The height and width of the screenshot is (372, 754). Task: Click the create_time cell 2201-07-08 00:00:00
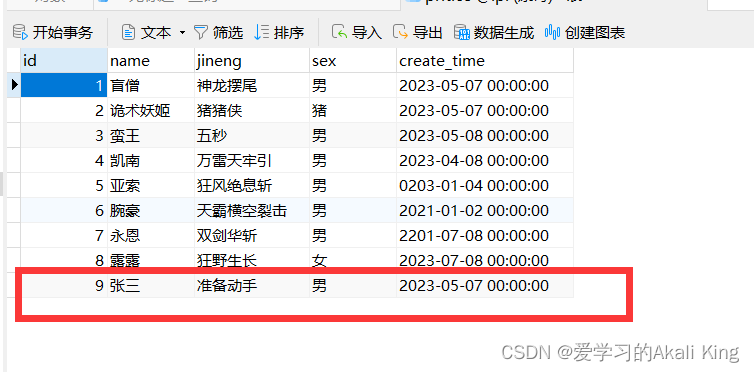pyautogui.click(x=485, y=236)
